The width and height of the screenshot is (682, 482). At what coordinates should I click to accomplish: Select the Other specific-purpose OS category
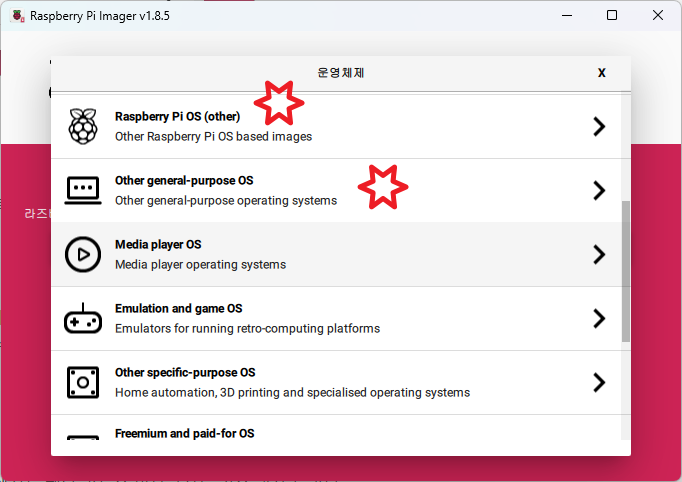pos(336,382)
